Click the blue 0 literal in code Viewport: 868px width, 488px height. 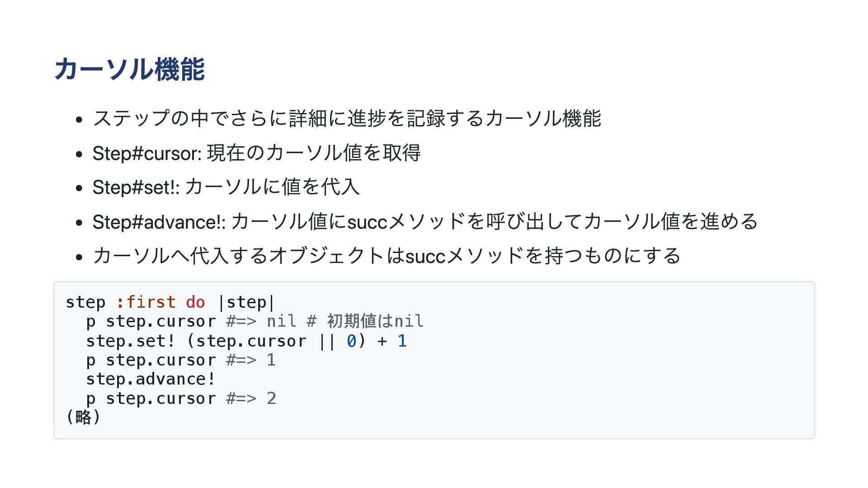pos(351,341)
